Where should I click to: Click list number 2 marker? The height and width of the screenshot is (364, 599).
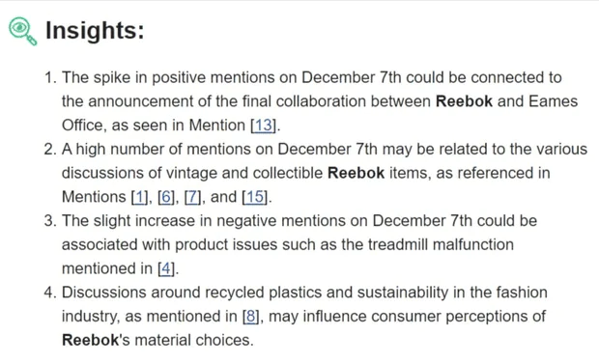[50, 149]
